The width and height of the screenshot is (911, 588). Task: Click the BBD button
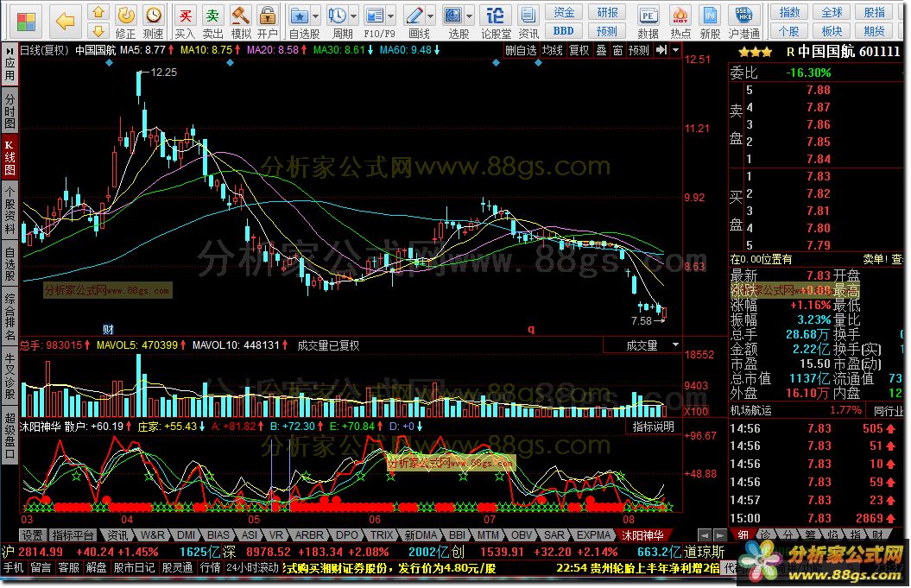click(564, 31)
